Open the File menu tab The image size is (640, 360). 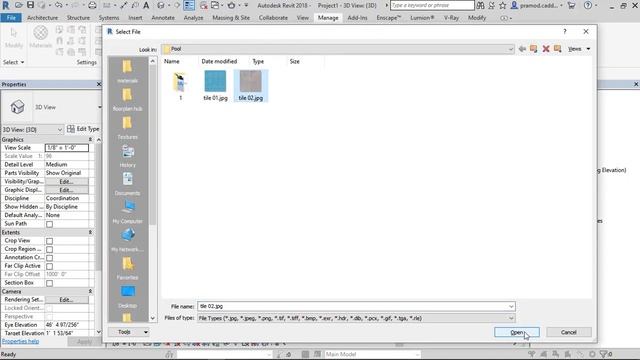coord(11,18)
